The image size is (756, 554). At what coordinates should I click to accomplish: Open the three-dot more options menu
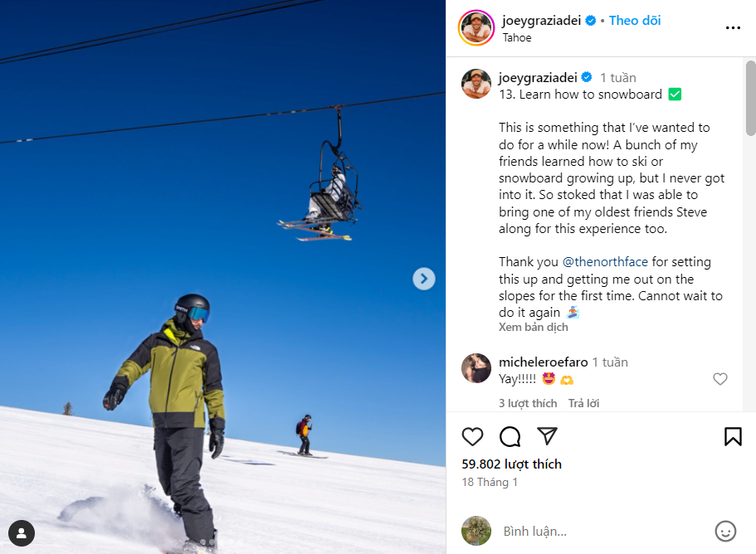733,28
